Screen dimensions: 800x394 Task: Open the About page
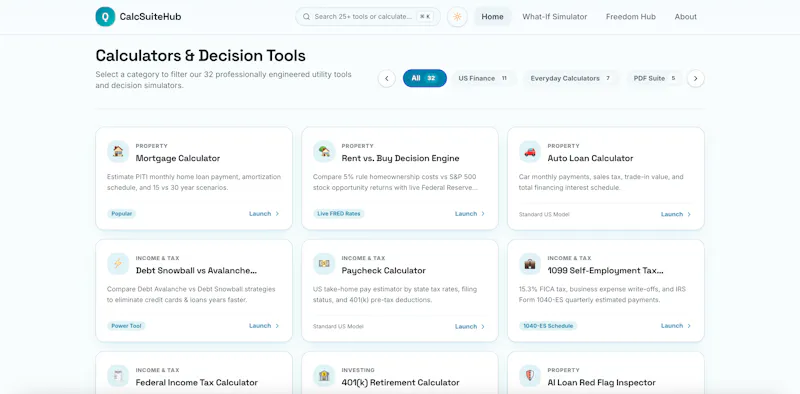(x=685, y=17)
